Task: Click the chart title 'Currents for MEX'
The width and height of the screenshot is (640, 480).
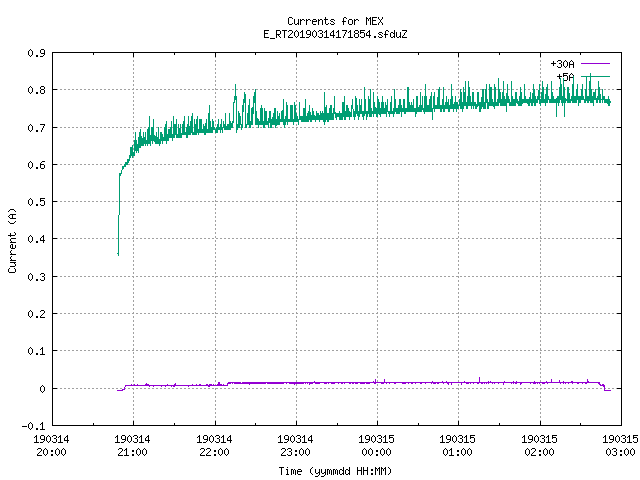Action: pyautogui.click(x=335, y=21)
